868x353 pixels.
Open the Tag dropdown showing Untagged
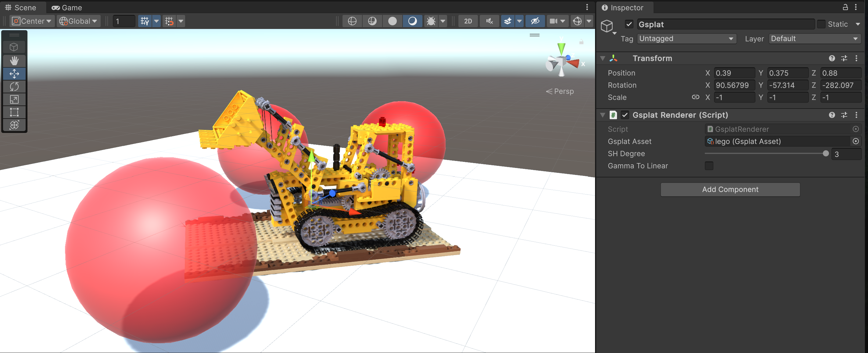[x=686, y=39]
